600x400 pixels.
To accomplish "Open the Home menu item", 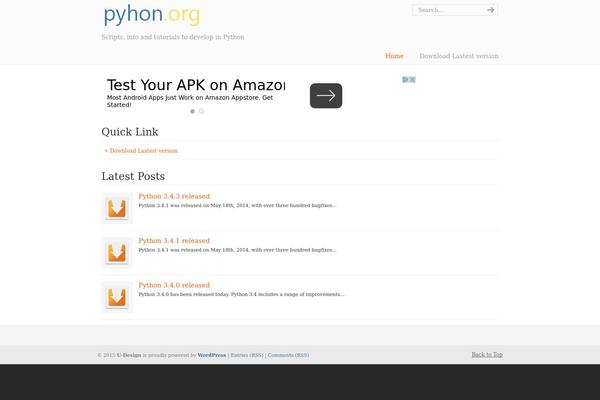I will (x=394, y=56).
